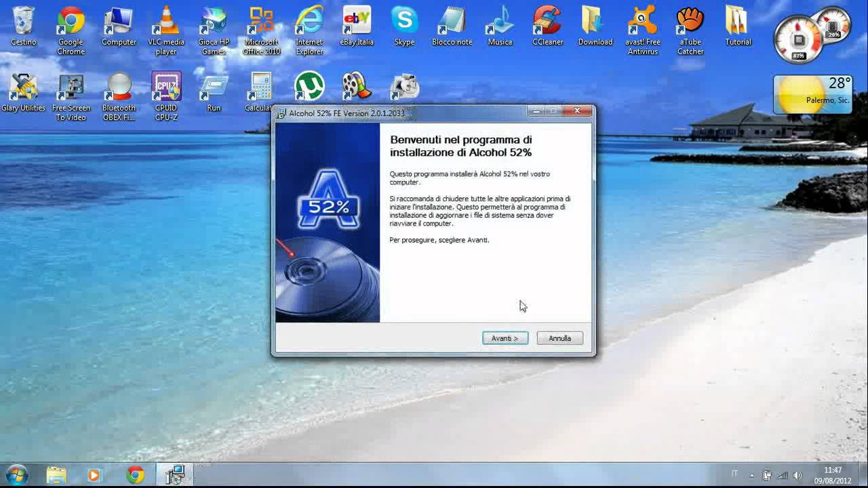Close the Alcohol 52% installer window
The image size is (868, 488).
[x=578, y=110]
